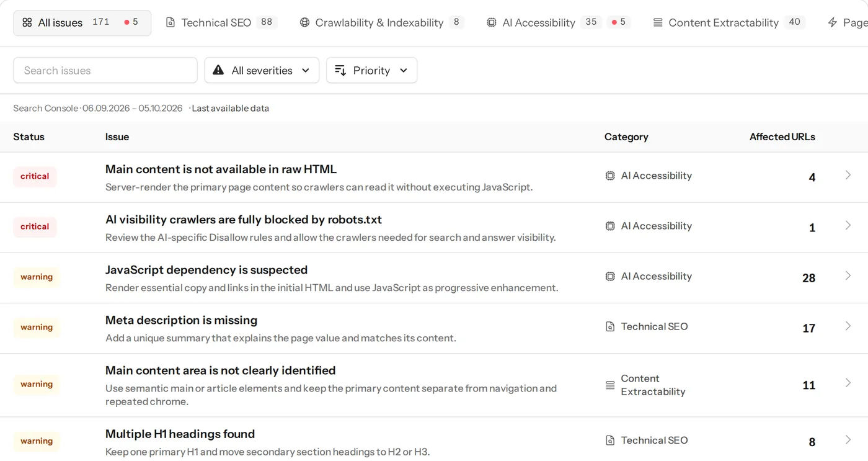Click the affected URLs count 17
This screenshot has width=868, height=461.
[x=808, y=328]
